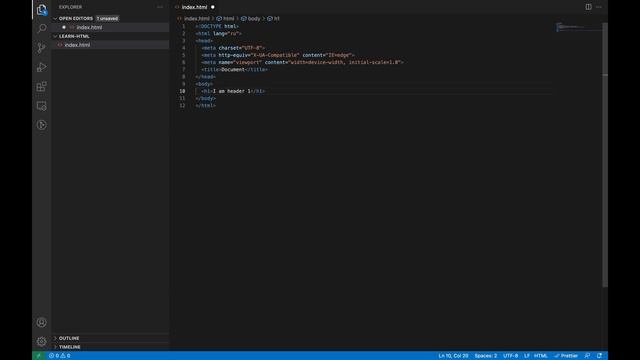Click html element in the breadcrumb

click(226, 19)
